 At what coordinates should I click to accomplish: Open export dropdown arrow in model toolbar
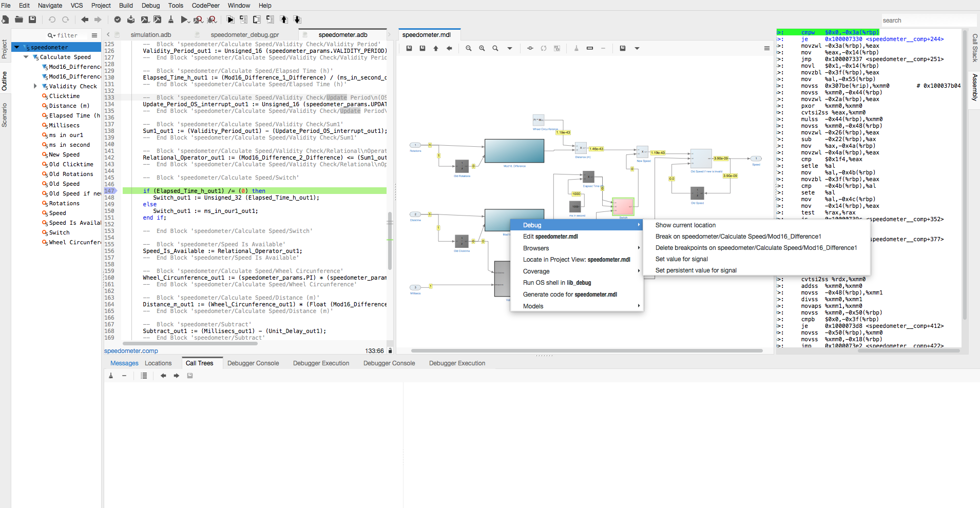[637, 48]
